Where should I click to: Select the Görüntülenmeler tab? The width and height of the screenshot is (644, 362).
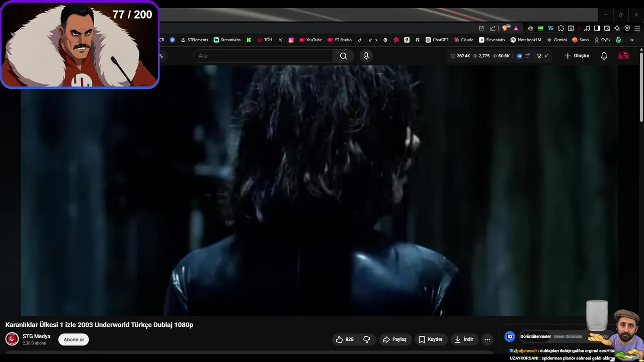point(535,336)
